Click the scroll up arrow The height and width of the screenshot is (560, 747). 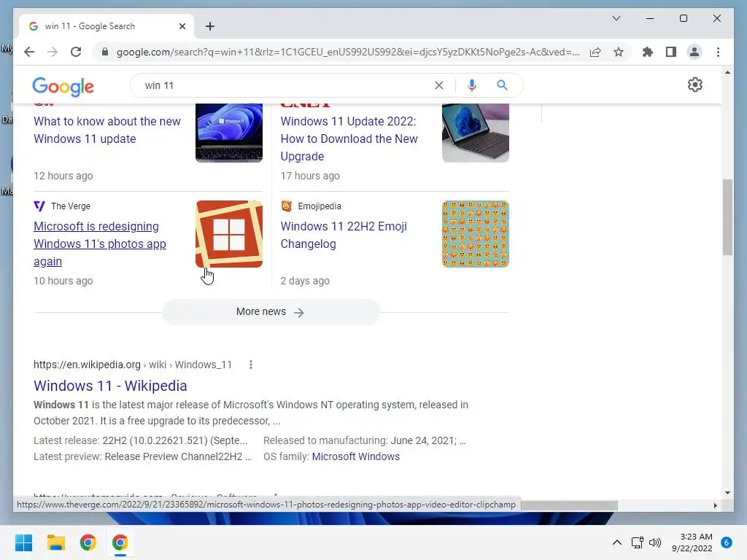pyautogui.click(x=727, y=72)
